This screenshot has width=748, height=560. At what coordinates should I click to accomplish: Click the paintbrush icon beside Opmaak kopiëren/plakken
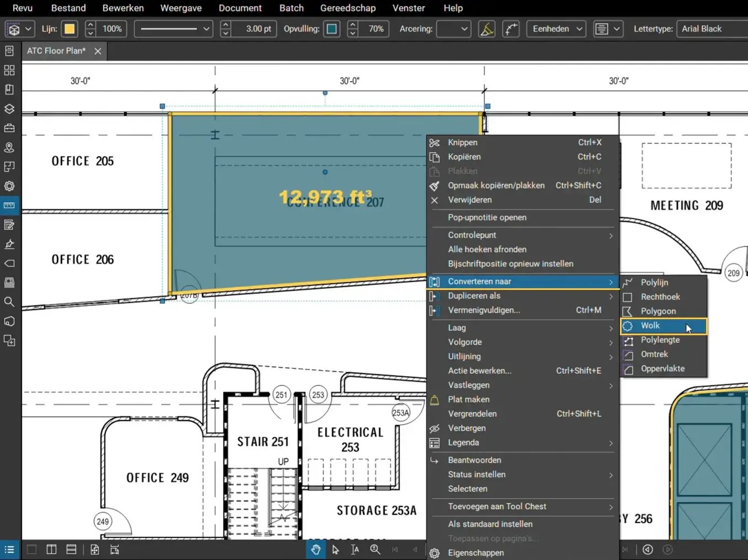[434, 186]
